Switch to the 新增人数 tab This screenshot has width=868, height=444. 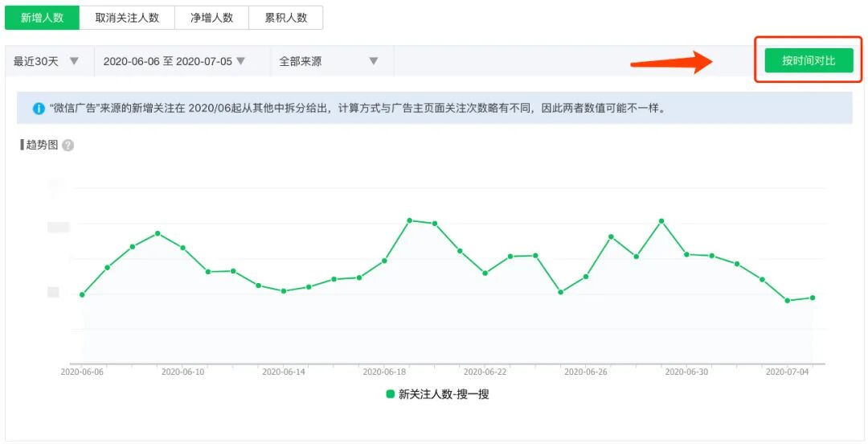click(43, 17)
